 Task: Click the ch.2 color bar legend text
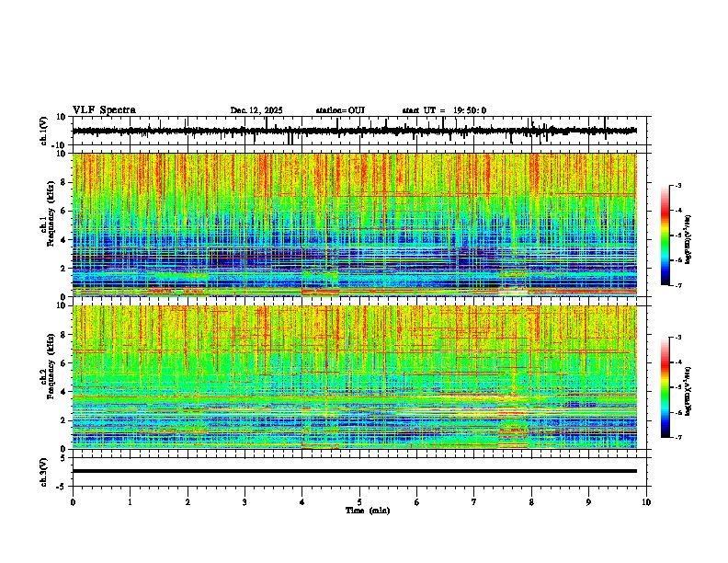688,390
